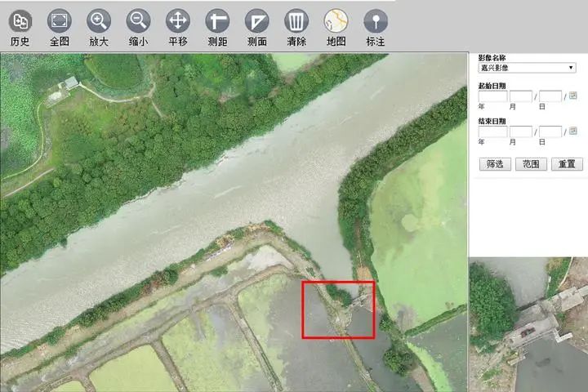Open the 影像名称 dropdown showing 嘉兴影像

[x=528, y=68]
